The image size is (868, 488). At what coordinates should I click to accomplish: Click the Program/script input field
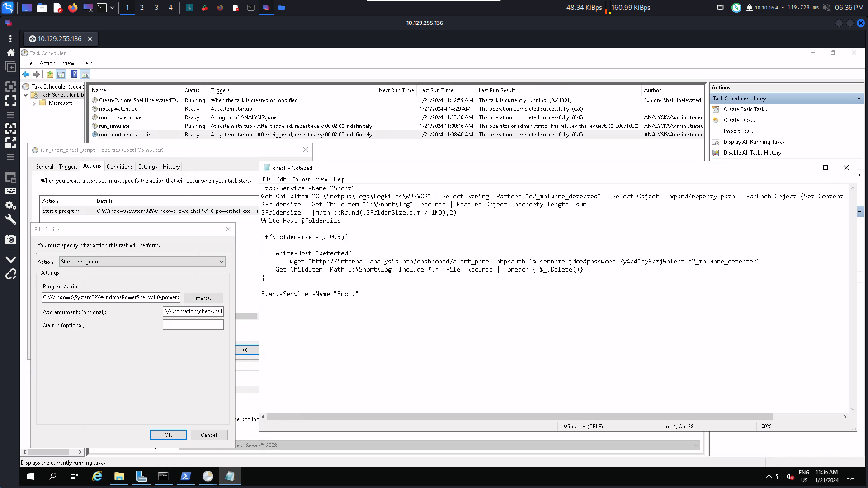111,297
